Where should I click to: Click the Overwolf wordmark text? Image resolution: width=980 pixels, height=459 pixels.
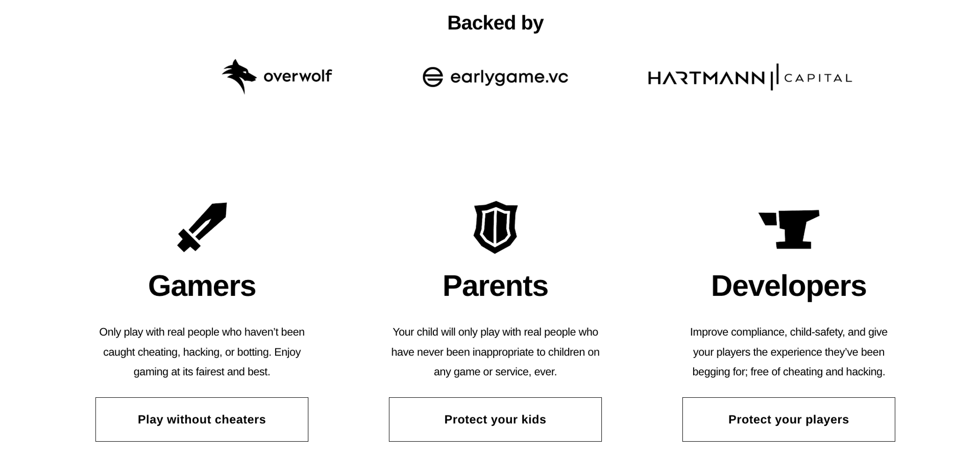point(298,76)
